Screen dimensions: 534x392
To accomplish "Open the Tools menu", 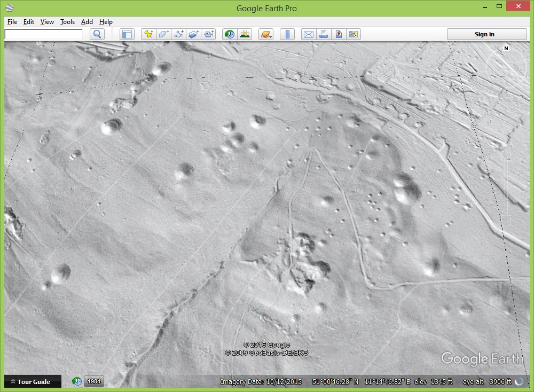I will pyautogui.click(x=67, y=22).
